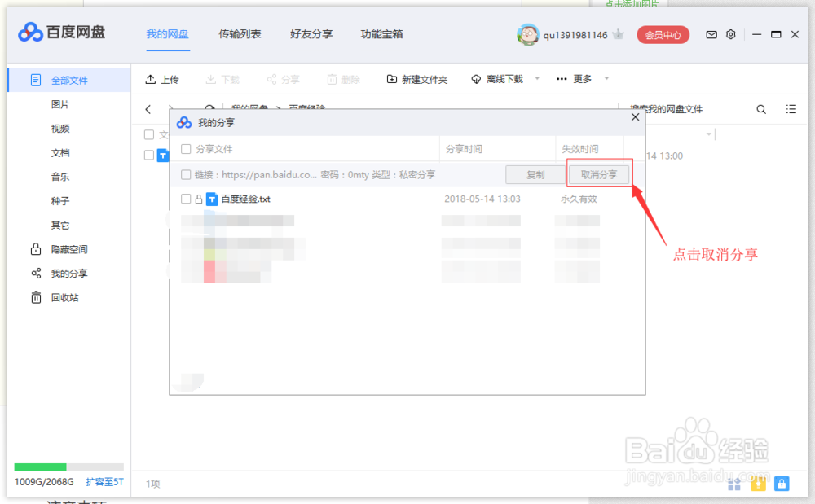815x504 pixels.
Task: Expand the 更多 dropdown arrow
Action: [x=606, y=79]
